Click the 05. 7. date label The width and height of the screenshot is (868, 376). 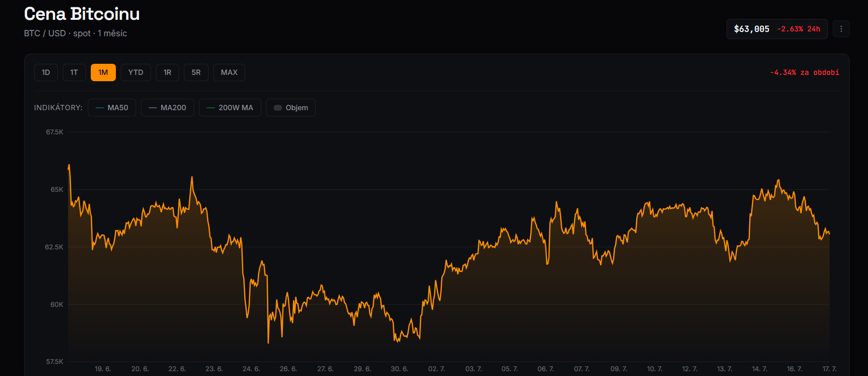coord(509,369)
